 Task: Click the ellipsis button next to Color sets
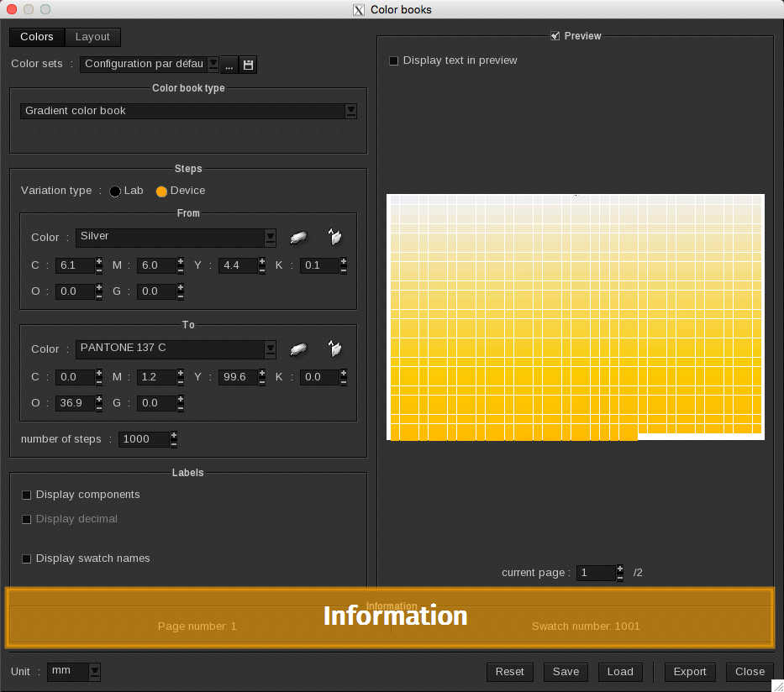229,65
